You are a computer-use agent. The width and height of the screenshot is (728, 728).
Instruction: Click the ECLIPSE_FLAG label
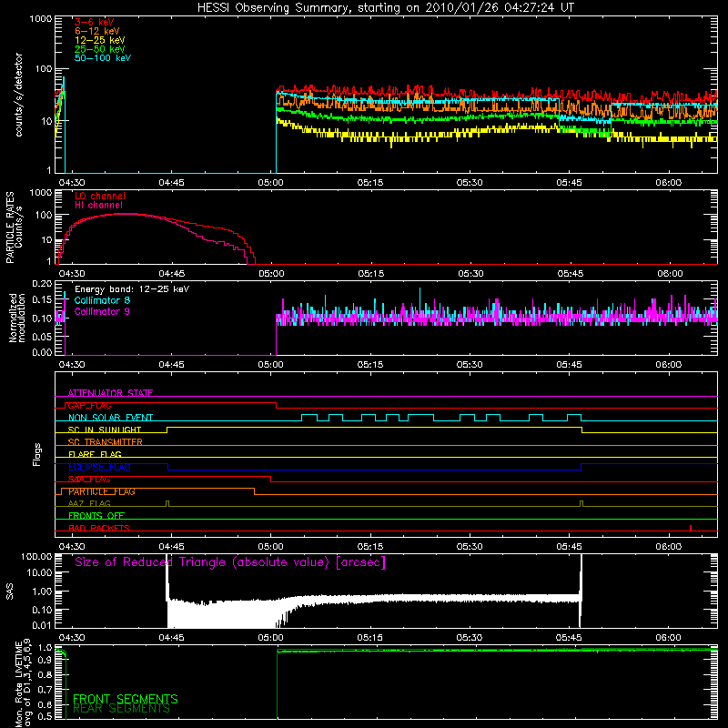click(99, 467)
